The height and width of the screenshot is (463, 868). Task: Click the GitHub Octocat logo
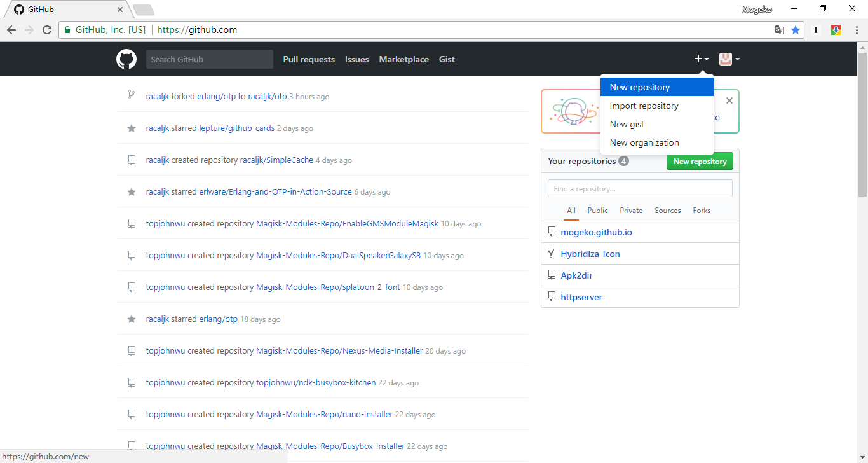[126, 59]
